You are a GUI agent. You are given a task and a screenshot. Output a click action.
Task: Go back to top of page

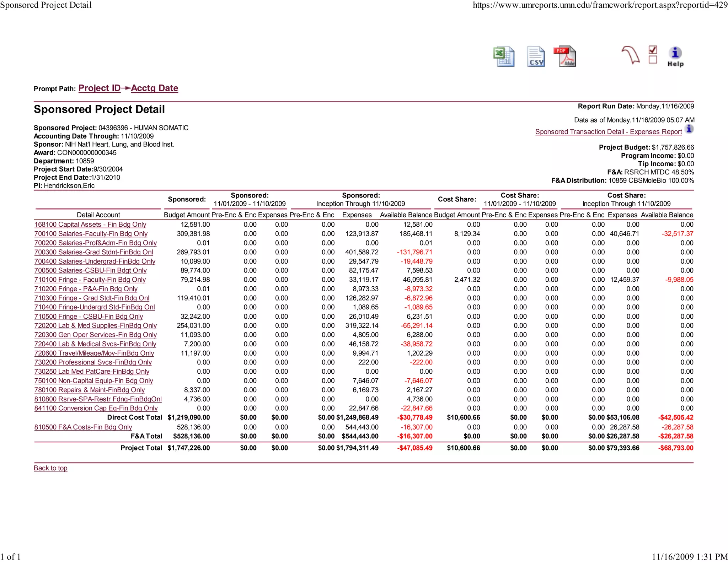tap(50, 468)
